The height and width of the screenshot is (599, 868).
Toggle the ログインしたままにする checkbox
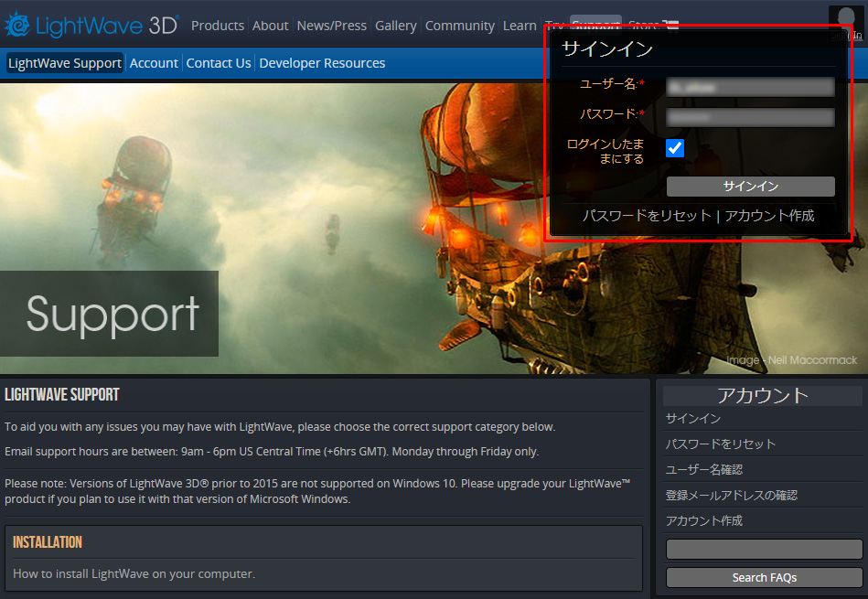pos(675,148)
